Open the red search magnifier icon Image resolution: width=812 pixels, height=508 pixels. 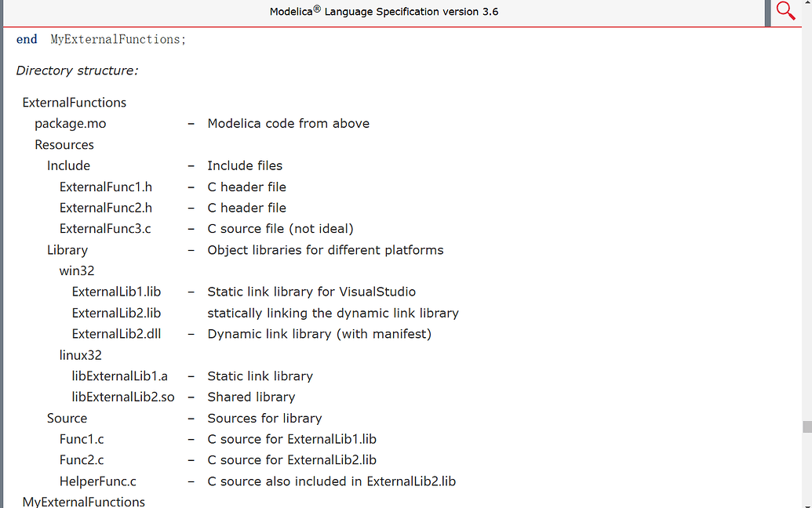point(785,11)
